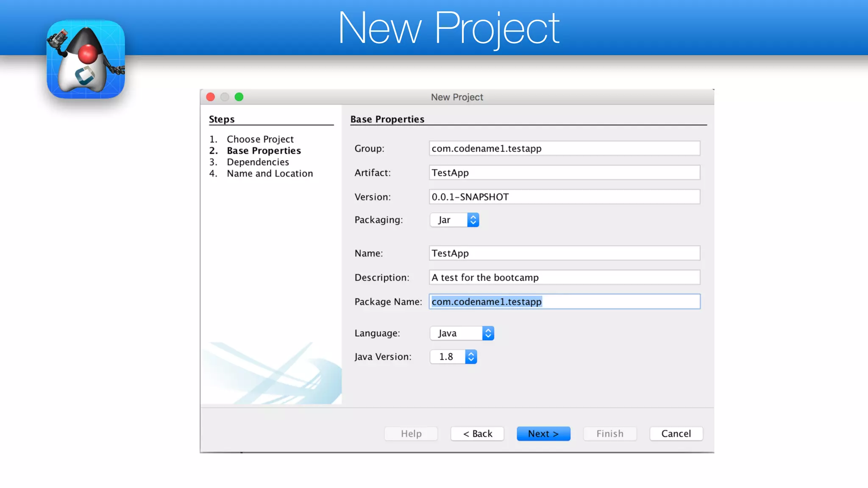Viewport: 868px width, 488px height.
Task: Select the Dependencies step in Steps list
Action: pyautogui.click(x=258, y=162)
